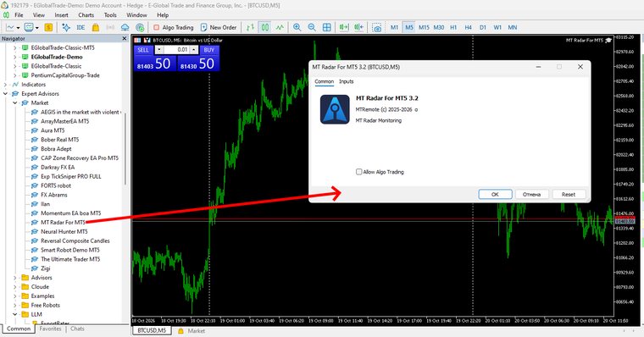Zoom out on the chart

click(312, 27)
